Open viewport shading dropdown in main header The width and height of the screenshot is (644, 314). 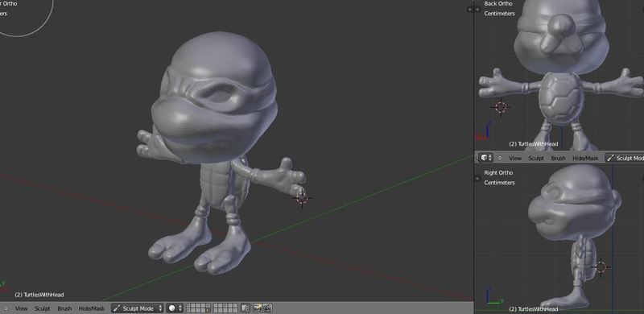point(175,308)
